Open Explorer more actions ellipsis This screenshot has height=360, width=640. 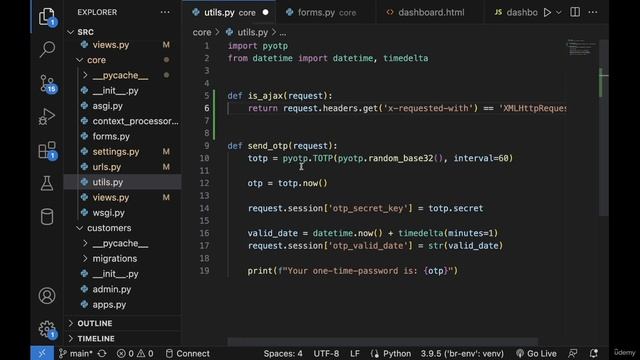coord(165,12)
